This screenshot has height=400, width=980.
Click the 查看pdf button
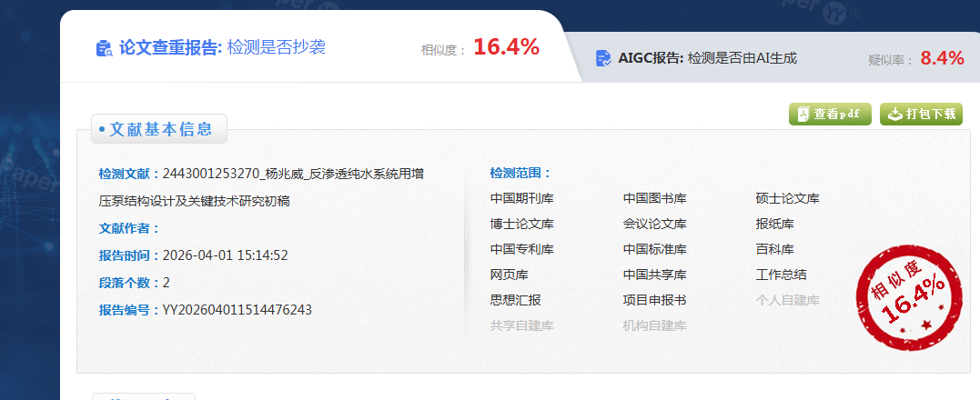pyautogui.click(x=830, y=115)
